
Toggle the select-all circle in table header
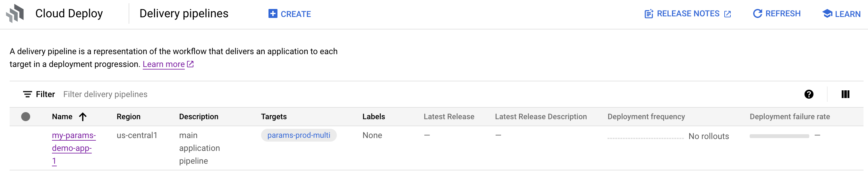click(26, 117)
